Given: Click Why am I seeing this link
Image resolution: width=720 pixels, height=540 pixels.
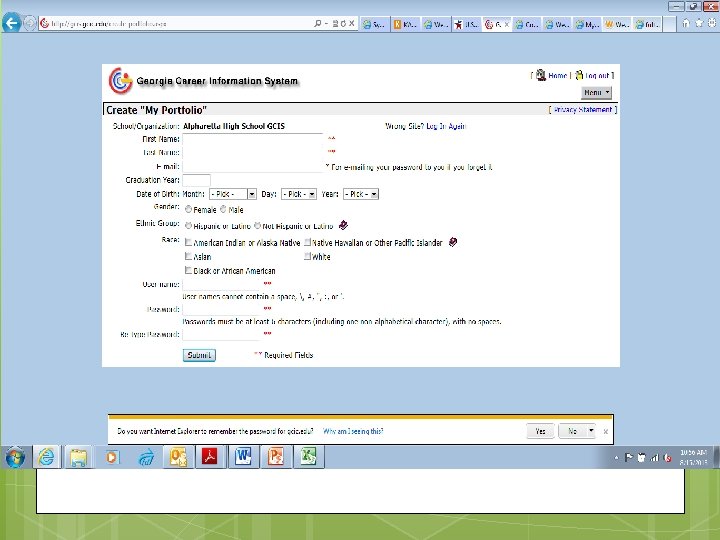Looking at the screenshot, I should (353, 431).
